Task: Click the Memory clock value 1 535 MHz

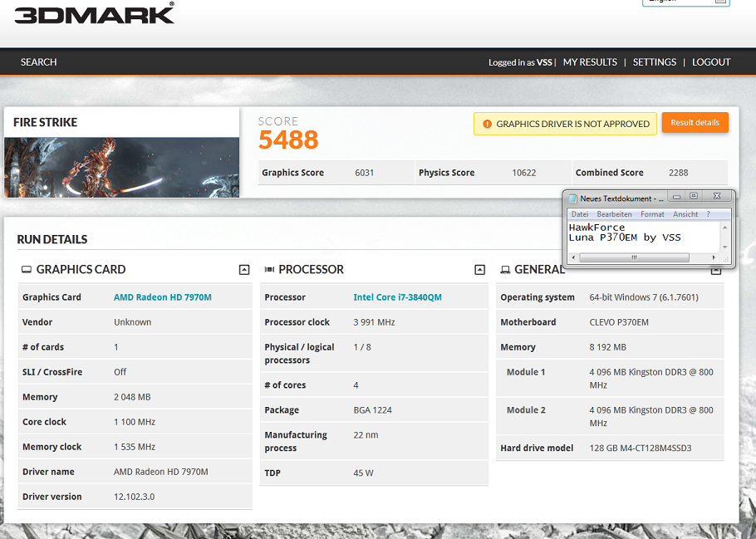Action: coord(135,447)
